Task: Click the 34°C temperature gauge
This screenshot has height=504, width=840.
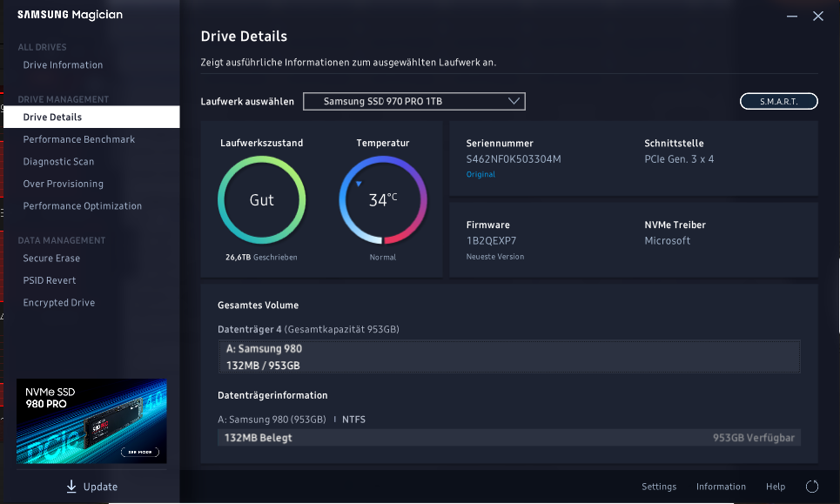Action: coord(383,200)
